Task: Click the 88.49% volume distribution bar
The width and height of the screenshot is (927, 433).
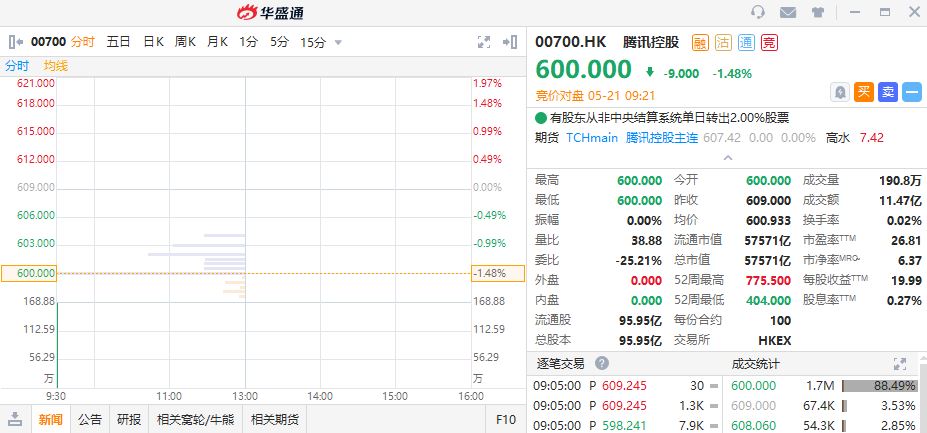Action: point(880,386)
